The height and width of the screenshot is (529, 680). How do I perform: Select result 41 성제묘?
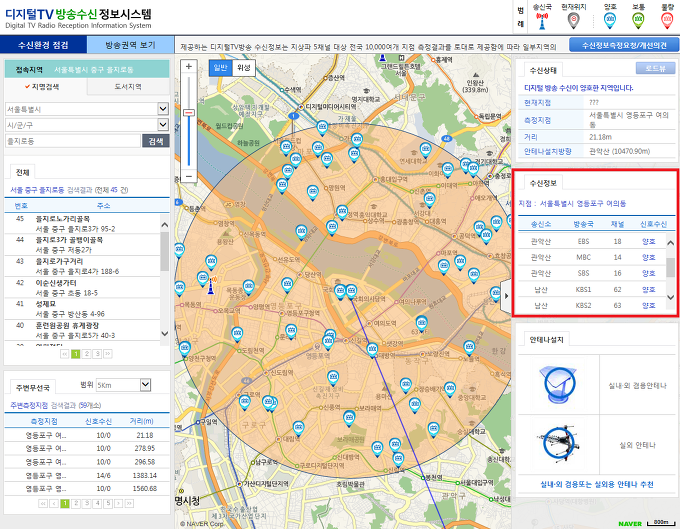[x=82, y=309]
